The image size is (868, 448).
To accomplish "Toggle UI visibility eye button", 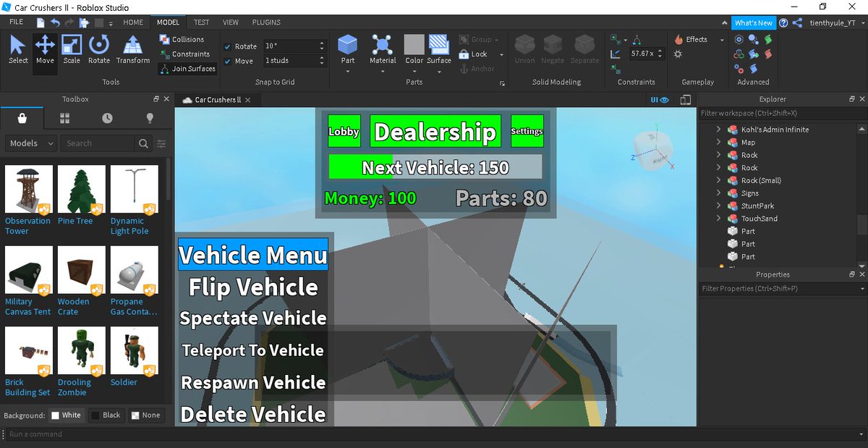I will coord(659,100).
